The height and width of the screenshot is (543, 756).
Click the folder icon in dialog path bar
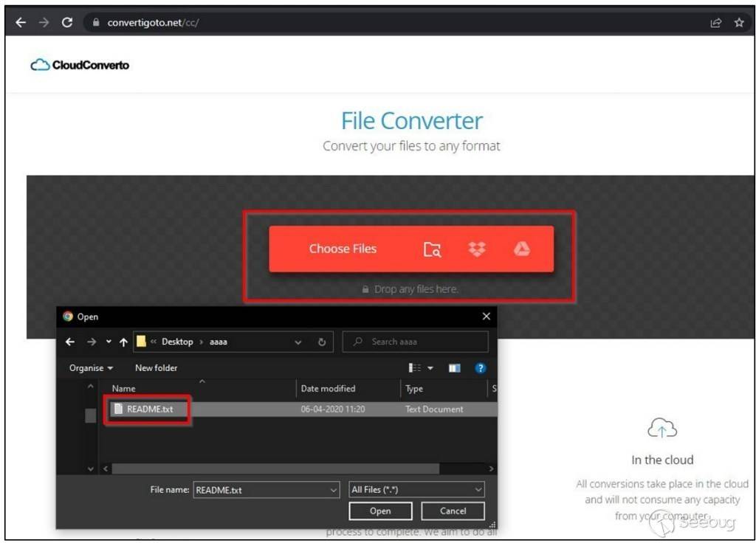[141, 342]
